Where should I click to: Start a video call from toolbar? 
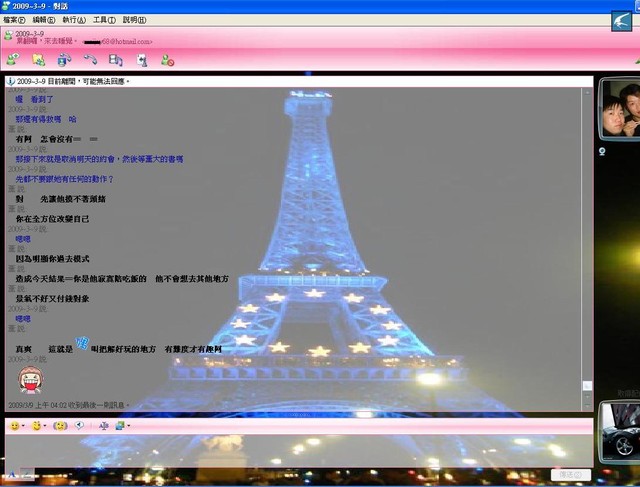(x=64, y=60)
